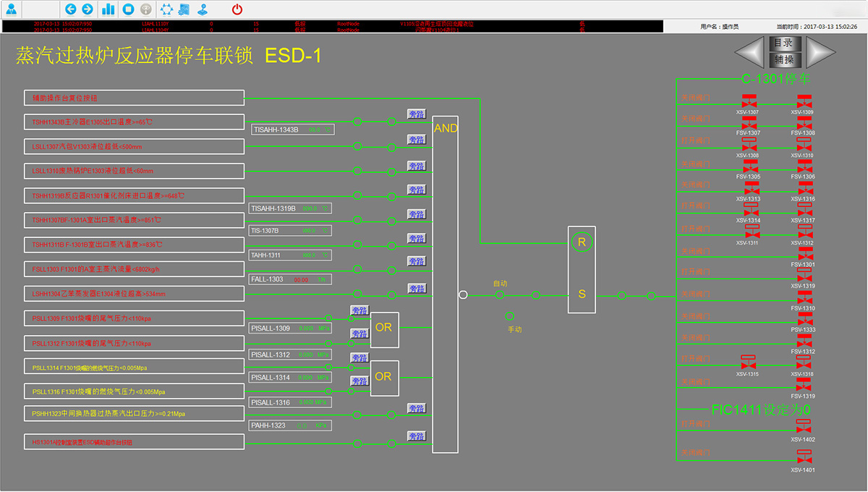Viewport: 868px width, 492px height.
Task: Click the XSV-1307 valve symbol
Action: tap(748, 102)
